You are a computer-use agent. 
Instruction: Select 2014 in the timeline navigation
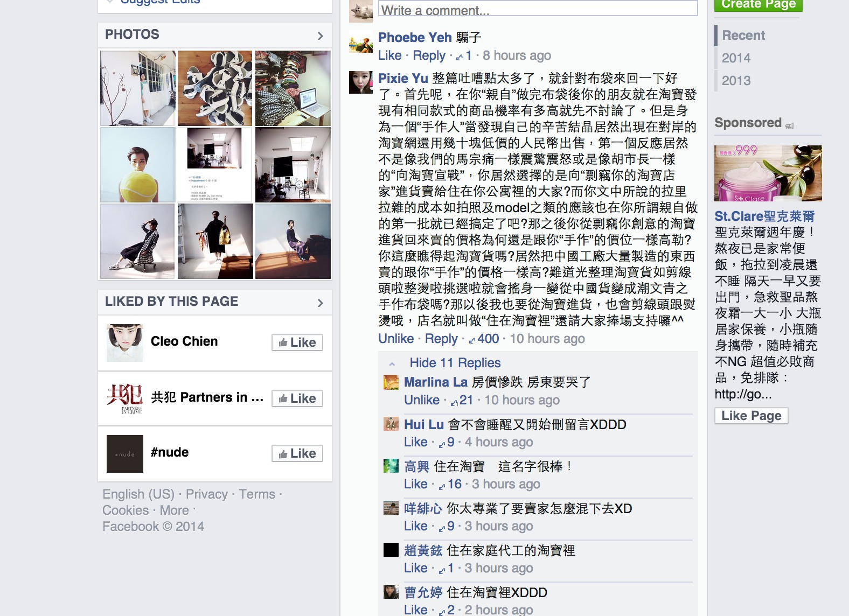(736, 58)
